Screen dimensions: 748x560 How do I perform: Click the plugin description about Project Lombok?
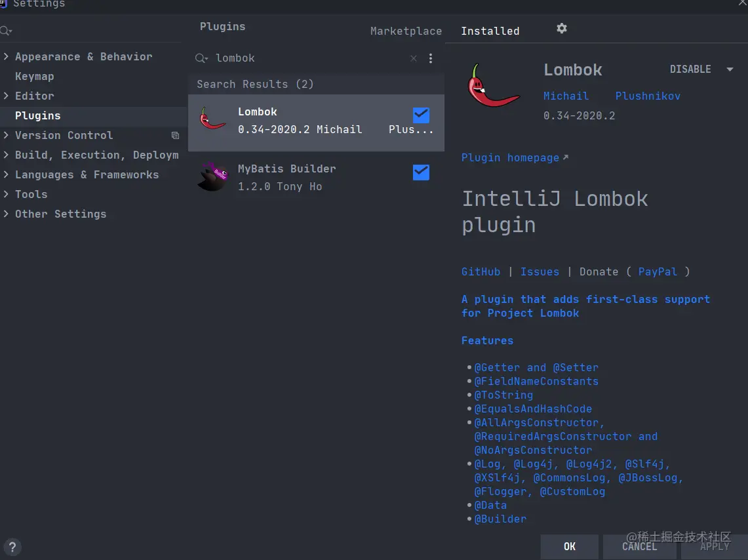[x=585, y=306]
